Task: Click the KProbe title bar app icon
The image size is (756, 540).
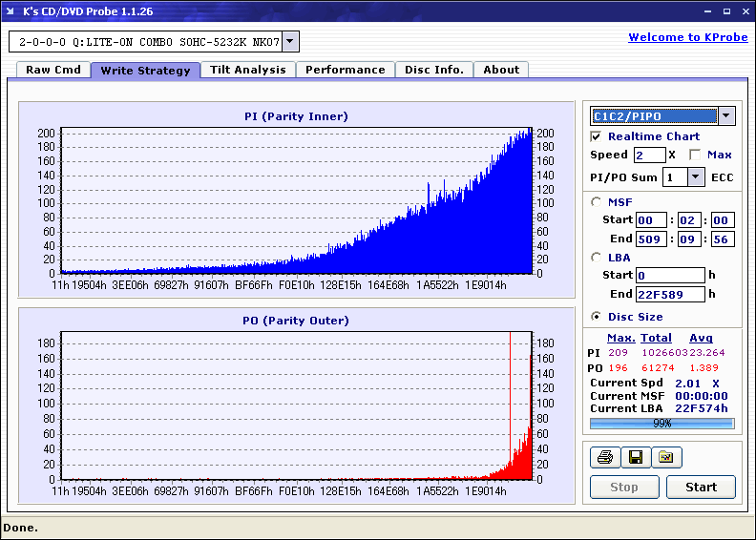Action: tap(10, 11)
